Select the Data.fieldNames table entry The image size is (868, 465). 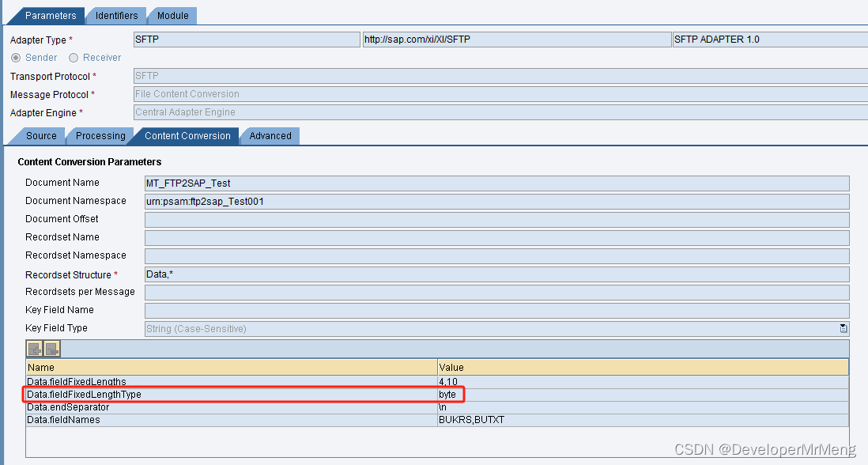(x=158, y=419)
